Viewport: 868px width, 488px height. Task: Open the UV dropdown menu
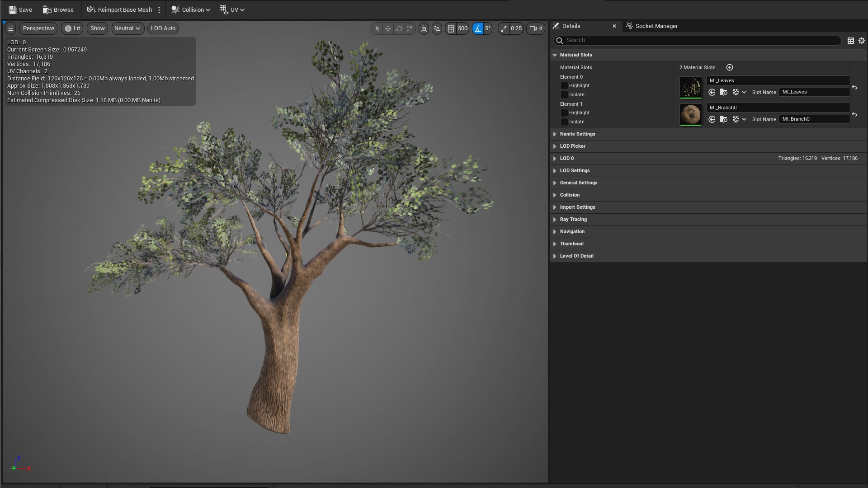(x=232, y=9)
